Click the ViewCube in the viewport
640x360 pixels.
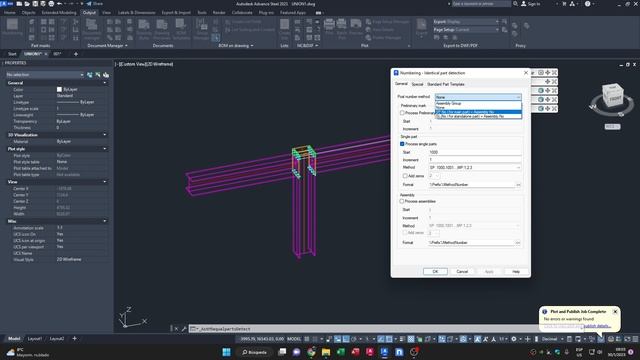613,96
